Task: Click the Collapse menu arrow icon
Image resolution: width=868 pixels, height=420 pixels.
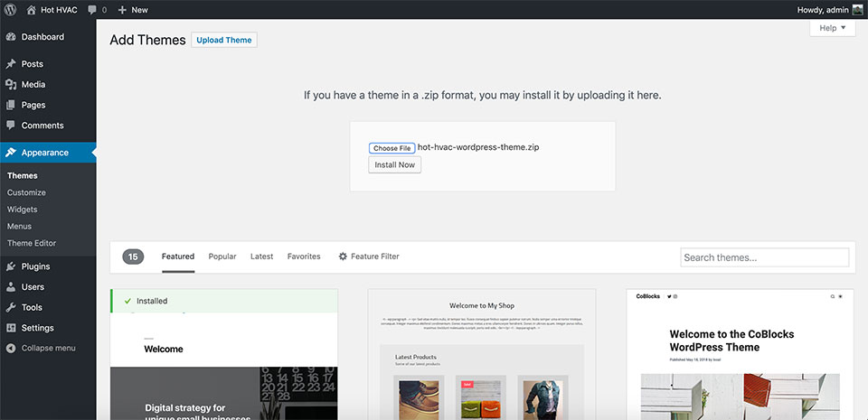Action: click(x=11, y=348)
